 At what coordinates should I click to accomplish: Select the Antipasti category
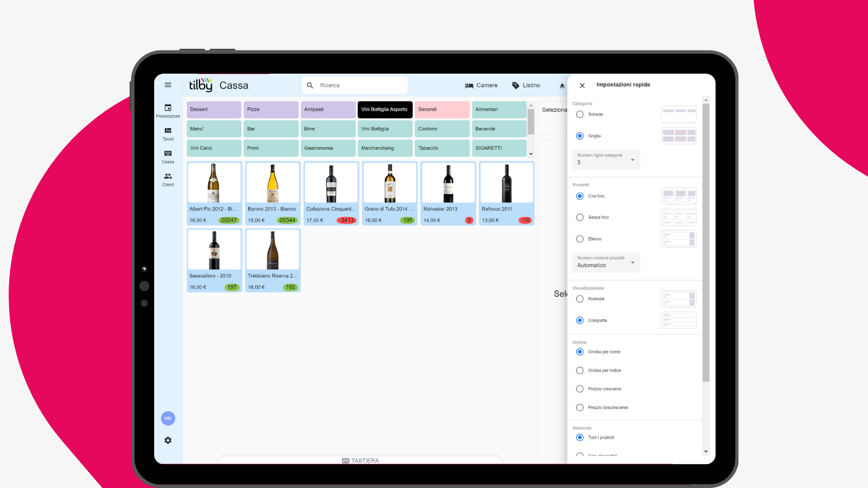pos(328,110)
